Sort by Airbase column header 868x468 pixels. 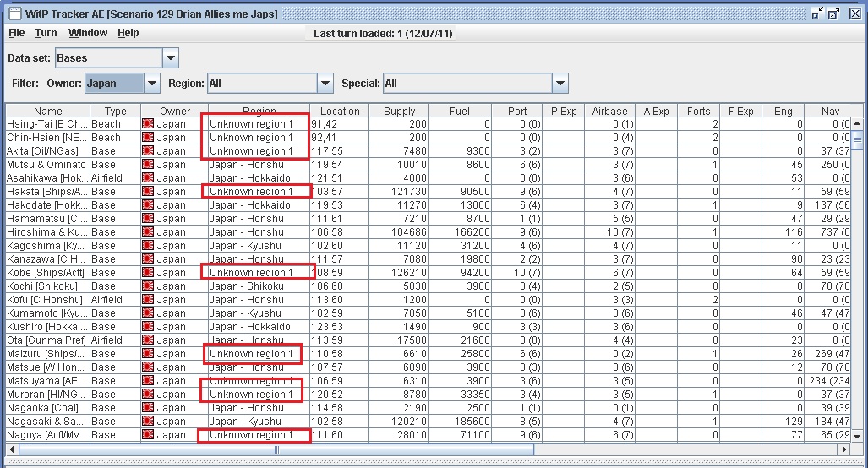click(x=609, y=111)
